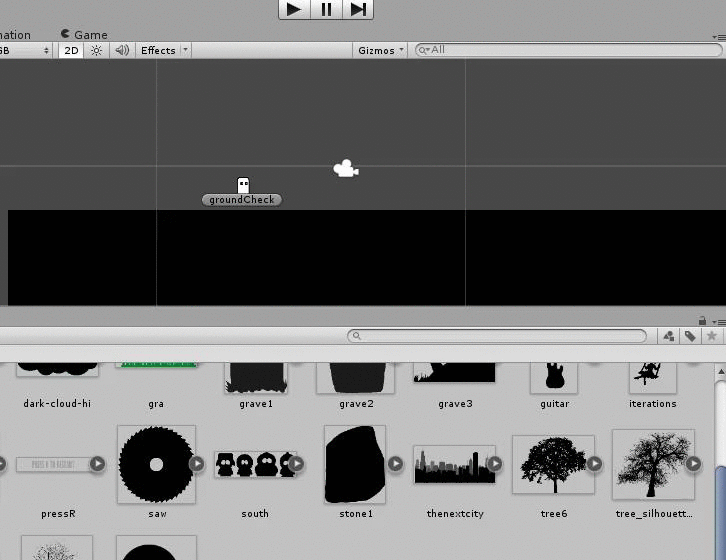This screenshot has height=560, width=726.
Task: Select grave3 asset thumbnail
Action: click(455, 373)
